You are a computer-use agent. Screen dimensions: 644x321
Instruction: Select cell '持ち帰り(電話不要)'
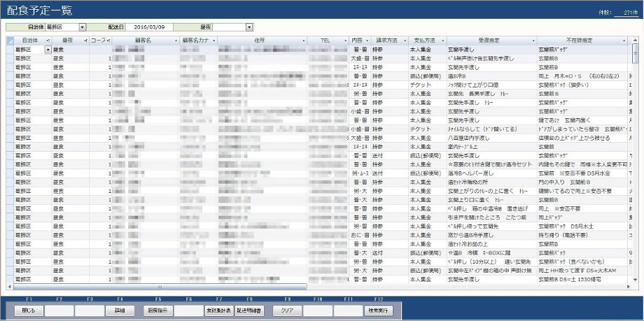point(582,235)
